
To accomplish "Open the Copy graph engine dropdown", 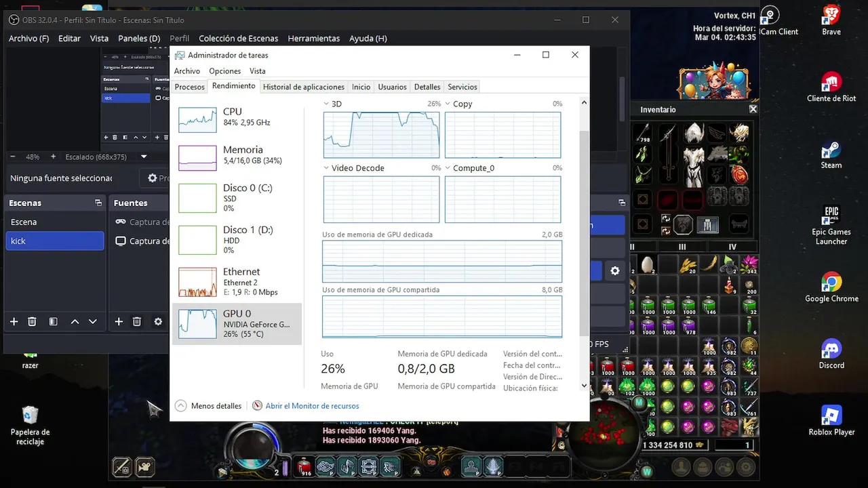I will (448, 104).
